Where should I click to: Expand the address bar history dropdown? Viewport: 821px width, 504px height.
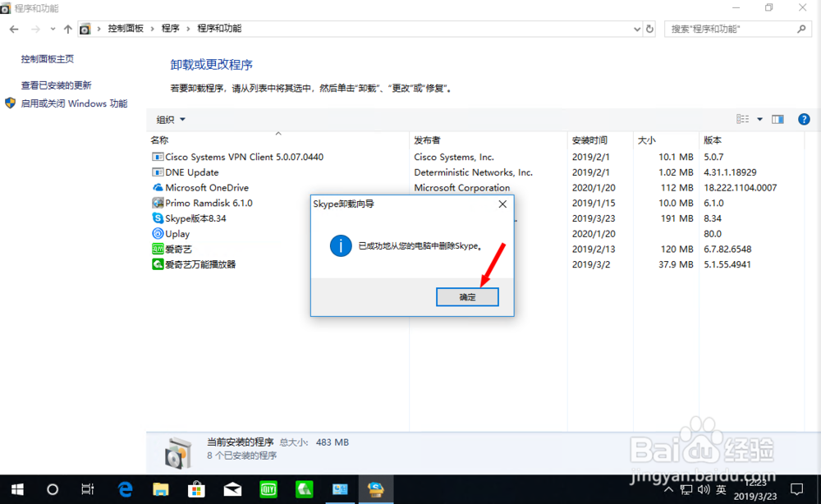637,29
